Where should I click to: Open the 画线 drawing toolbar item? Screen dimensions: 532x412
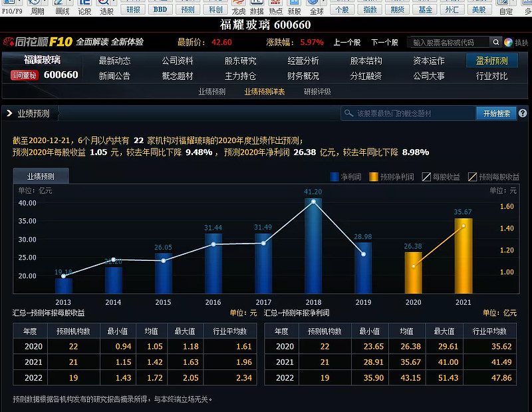[x=62, y=8]
